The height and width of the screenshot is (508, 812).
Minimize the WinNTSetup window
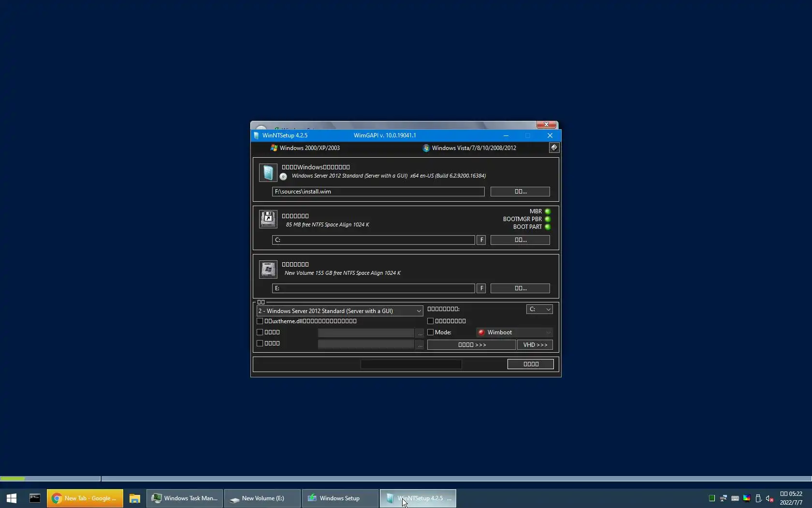coord(506,135)
